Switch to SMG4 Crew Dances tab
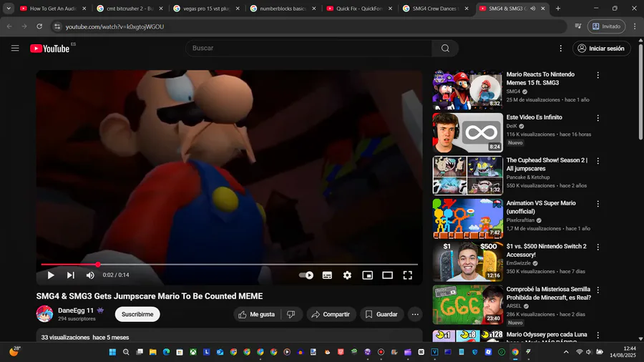644x362 pixels. tap(435, 8)
